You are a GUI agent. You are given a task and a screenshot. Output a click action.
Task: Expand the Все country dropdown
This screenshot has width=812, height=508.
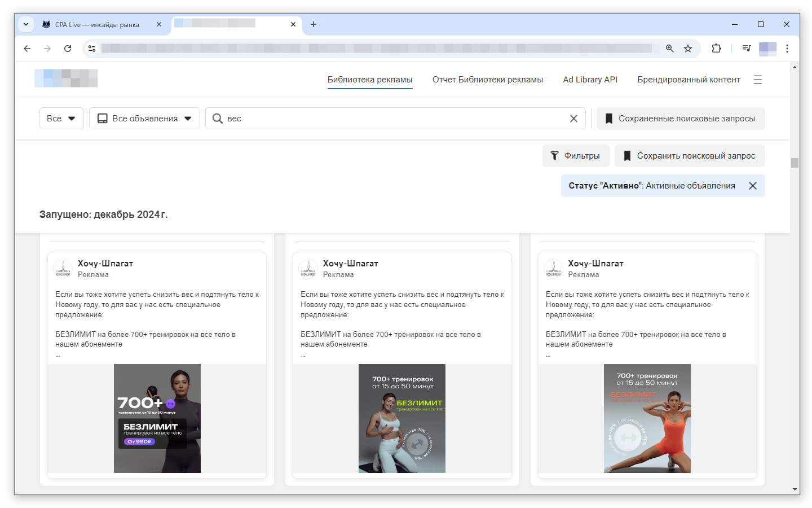[61, 119]
